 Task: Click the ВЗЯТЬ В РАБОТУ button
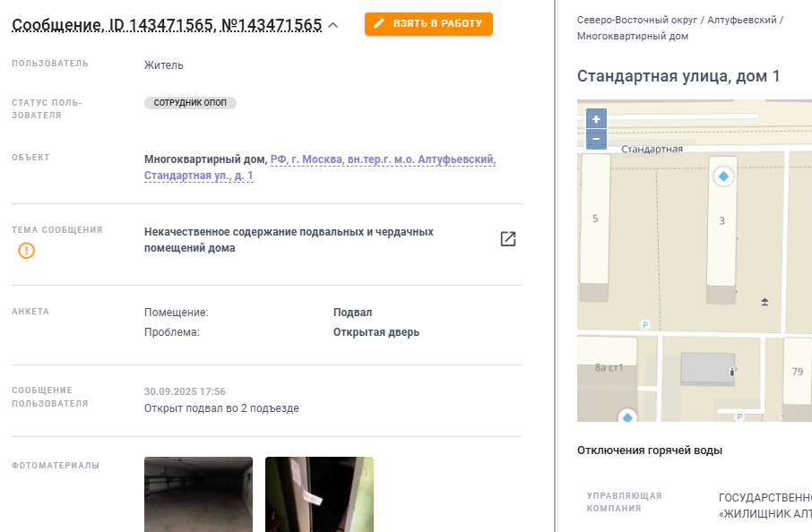428,24
